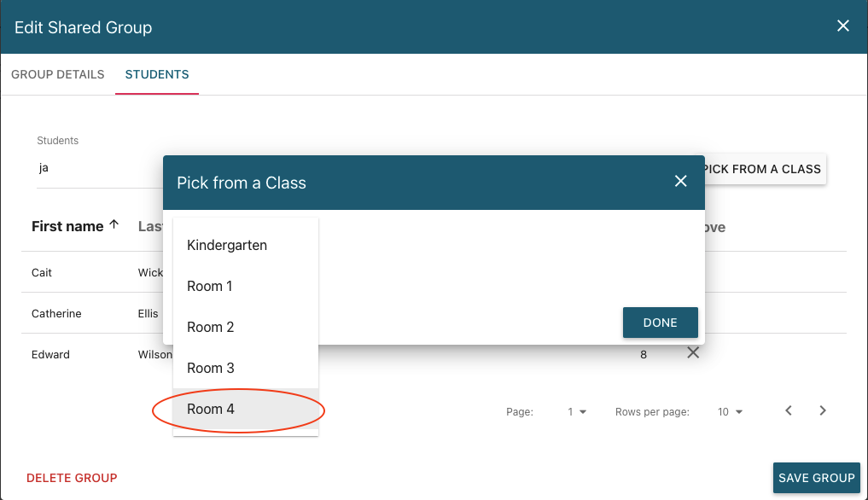868x500 pixels.
Task: Go to the next page of students
Action: pyautogui.click(x=823, y=411)
